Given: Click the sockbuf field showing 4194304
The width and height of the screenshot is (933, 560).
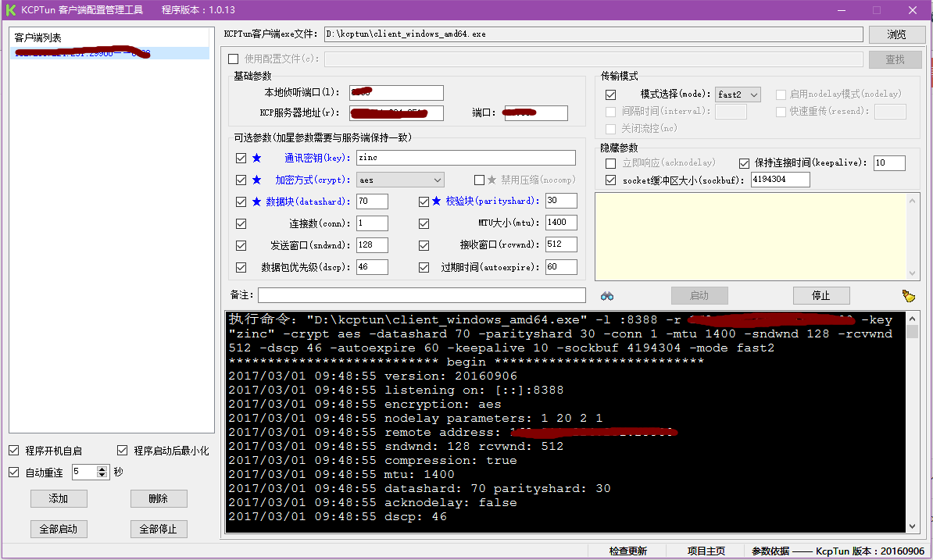Looking at the screenshot, I should coord(780,180).
